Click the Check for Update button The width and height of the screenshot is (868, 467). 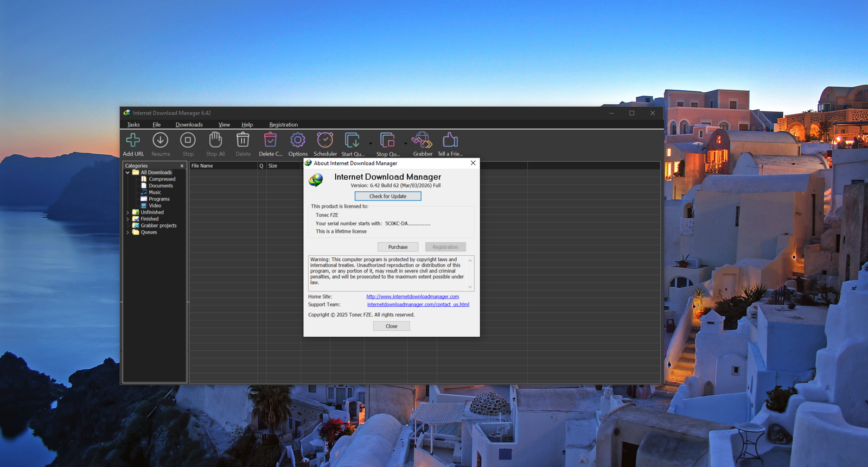pos(387,196)
